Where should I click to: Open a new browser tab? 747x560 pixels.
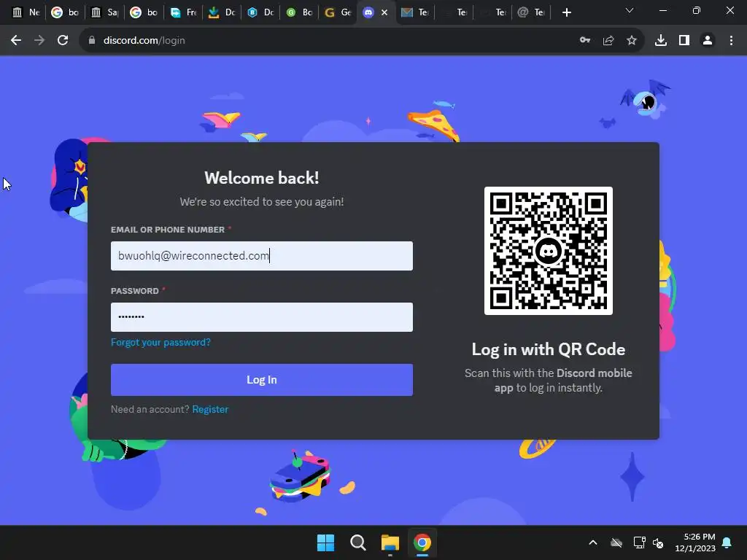coord(566,12)
